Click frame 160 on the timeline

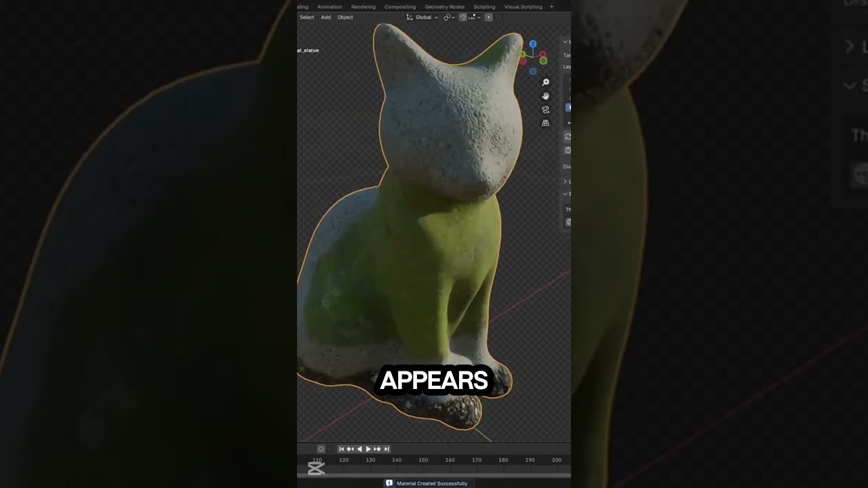(x=450, y=460)
